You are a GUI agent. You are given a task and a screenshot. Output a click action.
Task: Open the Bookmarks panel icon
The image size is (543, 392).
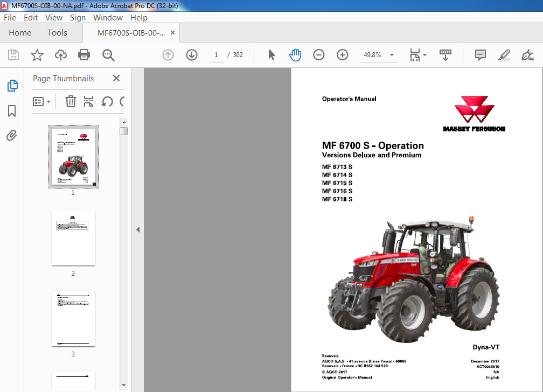[x=12, y=111]
